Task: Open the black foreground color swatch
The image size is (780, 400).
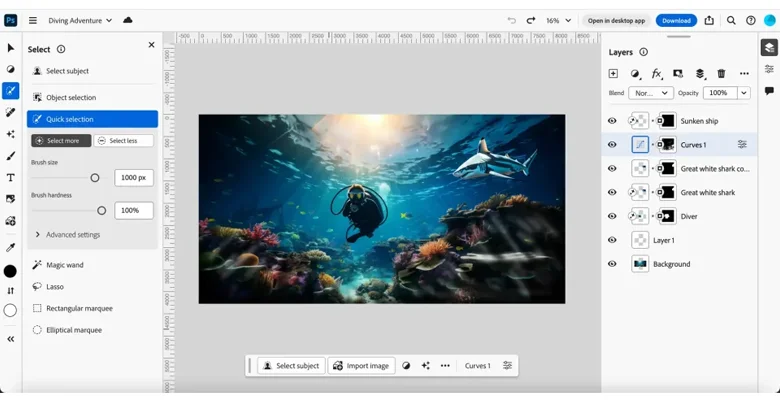Action: click(10, 271)
